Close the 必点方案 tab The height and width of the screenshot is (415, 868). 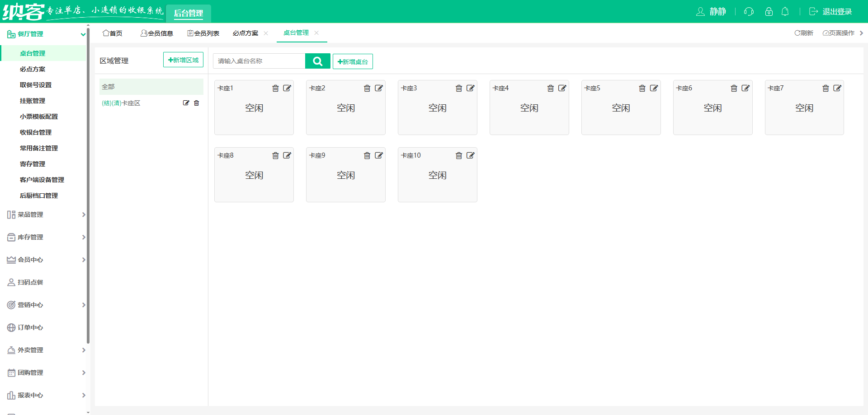pyautogui.click(x=266, y=33)
